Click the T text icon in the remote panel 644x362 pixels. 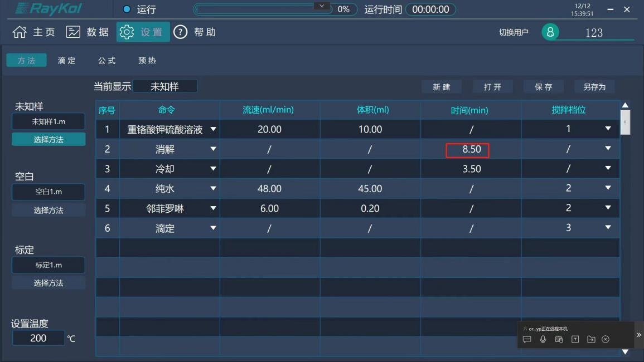click(575, 339)
